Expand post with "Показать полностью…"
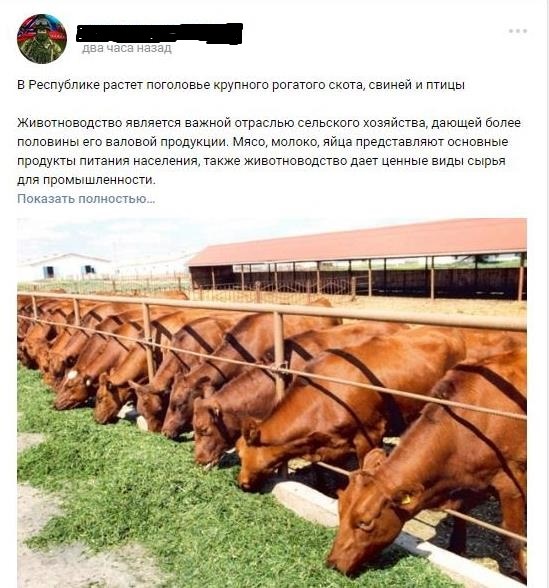The image size is (549, 588). click(x=86, y=198)
